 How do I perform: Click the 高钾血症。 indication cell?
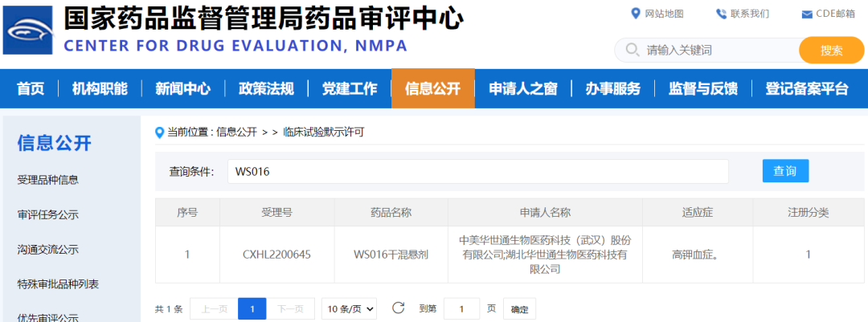coord(698,255)
